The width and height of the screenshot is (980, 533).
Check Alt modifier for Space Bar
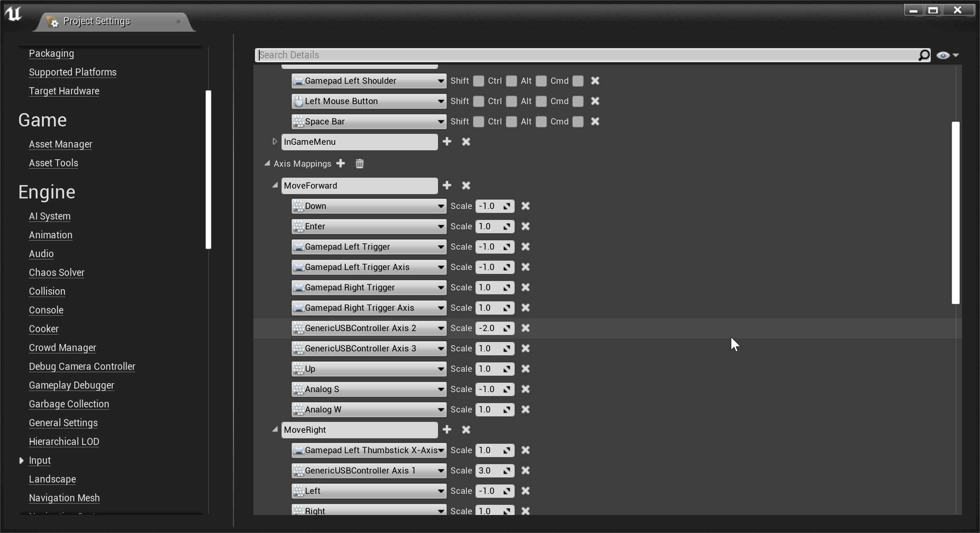541,122
